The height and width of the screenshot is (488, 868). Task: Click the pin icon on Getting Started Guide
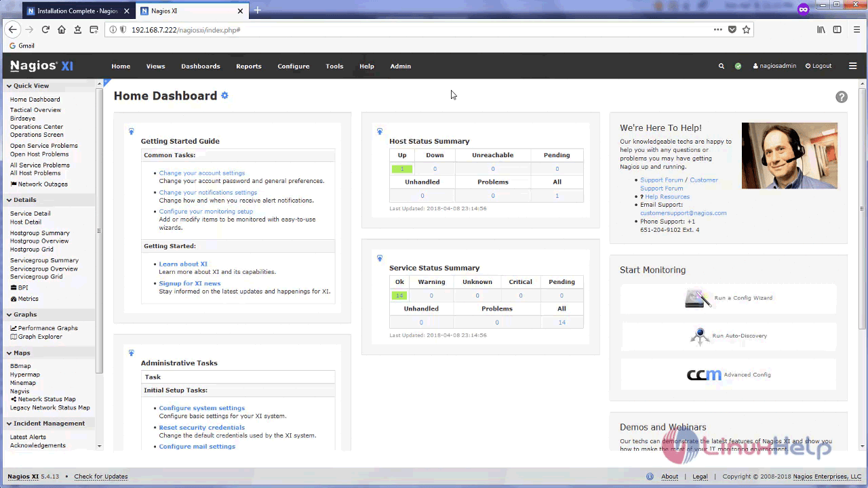pyautogui.click(x=132, y=131)
